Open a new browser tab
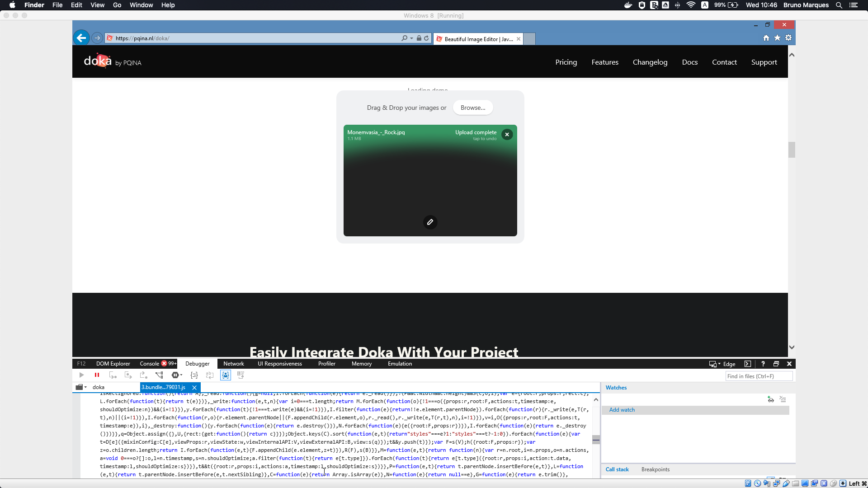The height and width of the screenshot is (488, 868). (529, 39)
